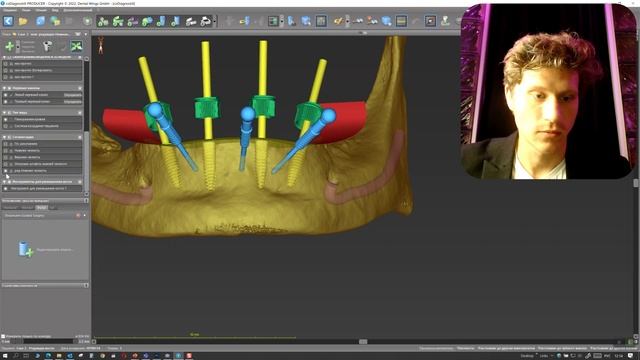The image size is (640, 360).
Task: Select the first white guide workflow step icon
Action: [191, 21]
